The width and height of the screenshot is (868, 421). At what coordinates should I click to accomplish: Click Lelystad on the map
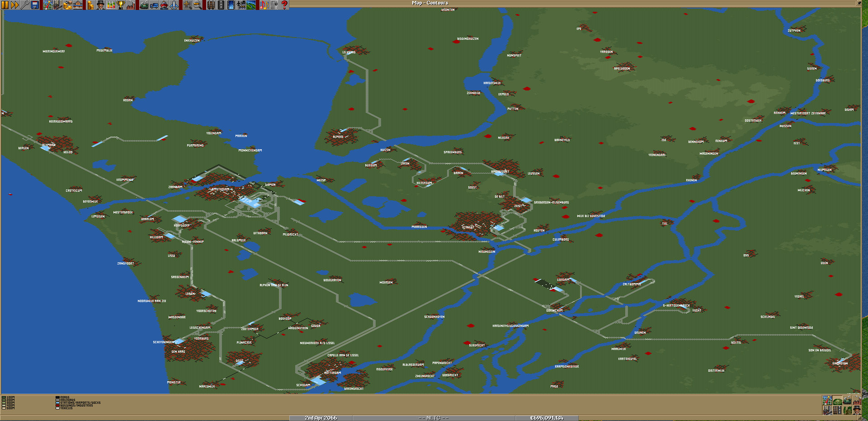tap(349, 52)
